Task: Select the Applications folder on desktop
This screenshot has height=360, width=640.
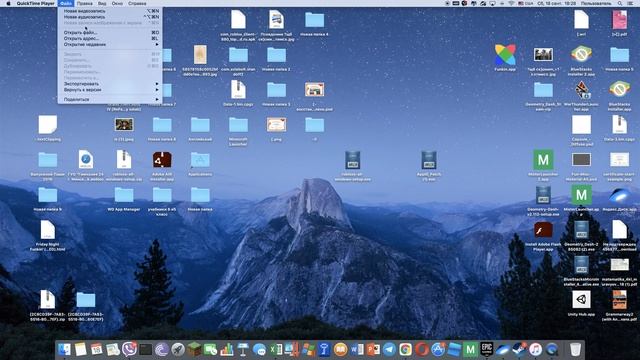Action: (200, 160)
